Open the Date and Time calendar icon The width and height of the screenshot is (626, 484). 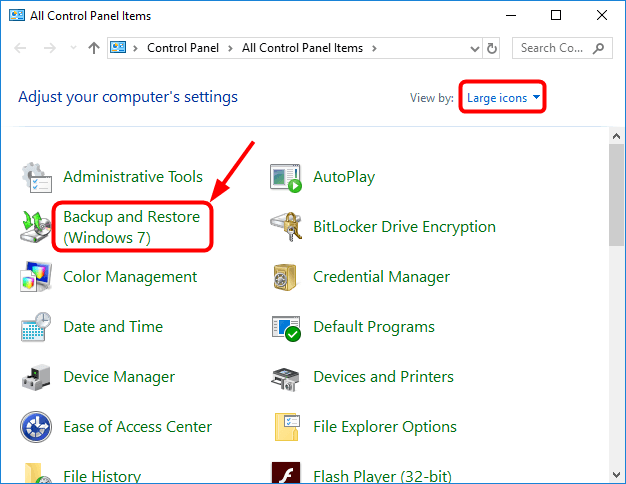36,327
